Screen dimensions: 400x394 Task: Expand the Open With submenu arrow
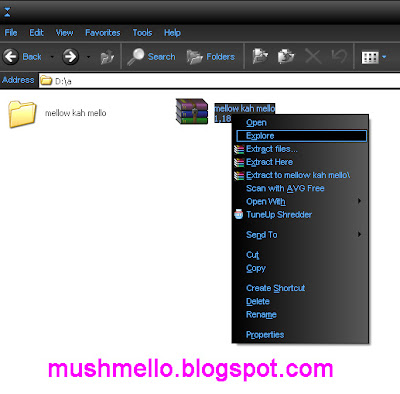359,201
